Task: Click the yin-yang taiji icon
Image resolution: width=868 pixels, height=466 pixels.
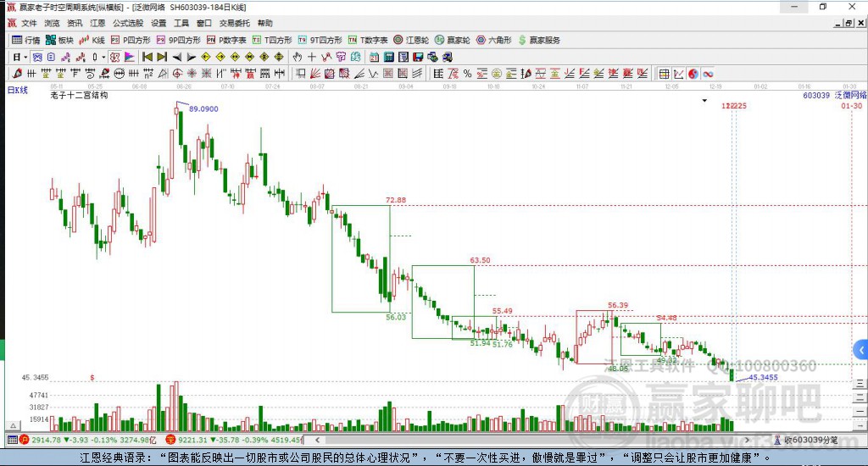Action: (x=693, y=74)
